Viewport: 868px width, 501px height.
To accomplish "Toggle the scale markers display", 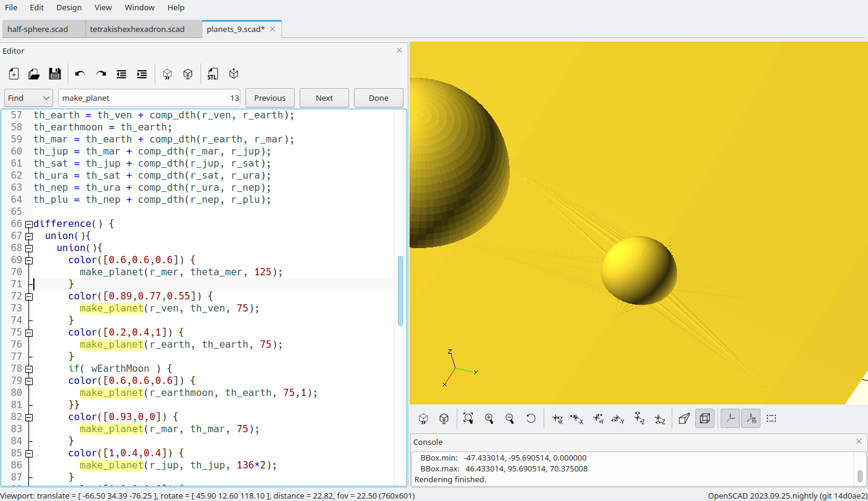I will [751, 418].
